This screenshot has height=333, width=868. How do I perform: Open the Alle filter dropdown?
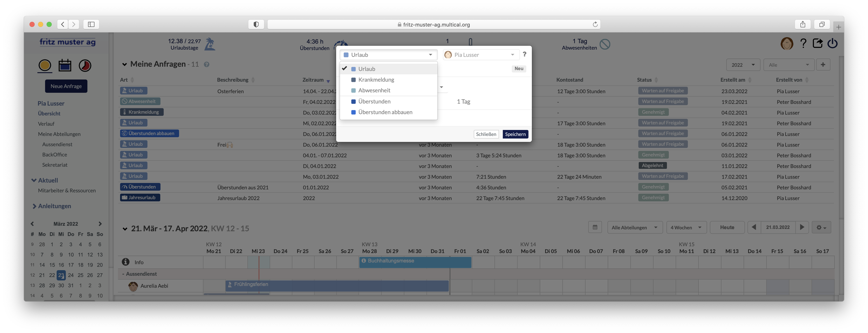[789, 65]
